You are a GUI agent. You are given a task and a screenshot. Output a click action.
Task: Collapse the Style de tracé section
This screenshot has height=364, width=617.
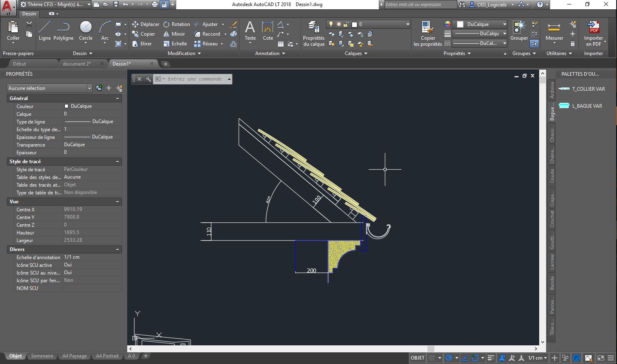[x=117, y=162]
